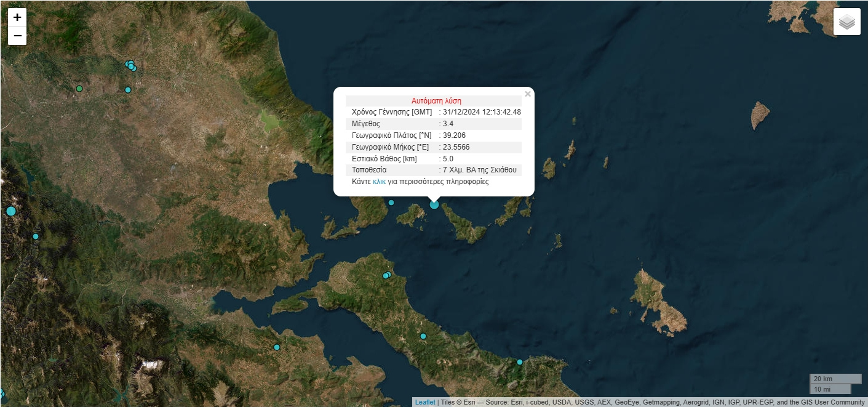Image resolution: width=868 pixels, height=407 pixels.
Task: Select the large cyan marker at left map edge
Action: pyautogui.click(x=10, y=211)
